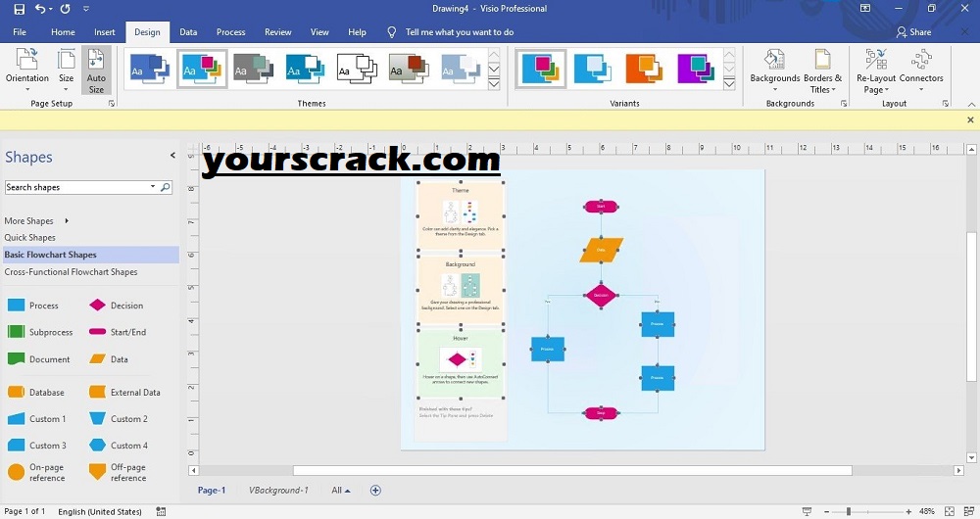Select the purple variant swatch
This screenshot has height=519, width=980.
coord(696,69)
